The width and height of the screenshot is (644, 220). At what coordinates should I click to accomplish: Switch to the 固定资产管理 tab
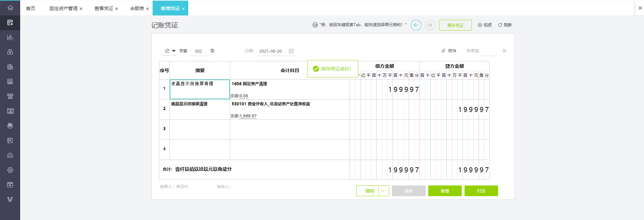coord(63,8)
